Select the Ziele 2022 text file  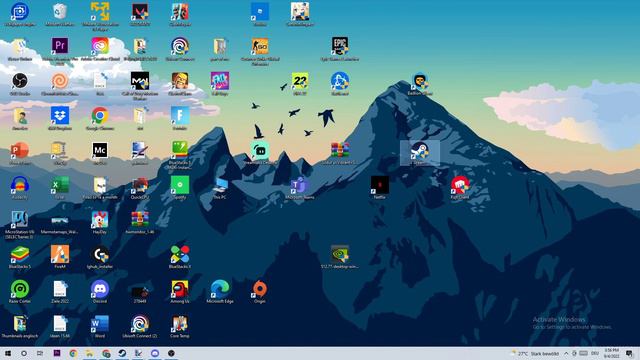pyautogui.click(x=60, y=289)
